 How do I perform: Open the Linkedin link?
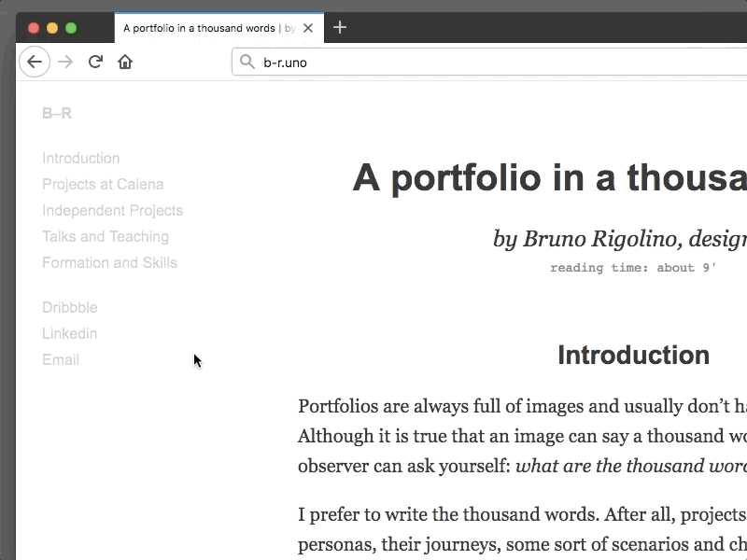(x=69, y=334)
